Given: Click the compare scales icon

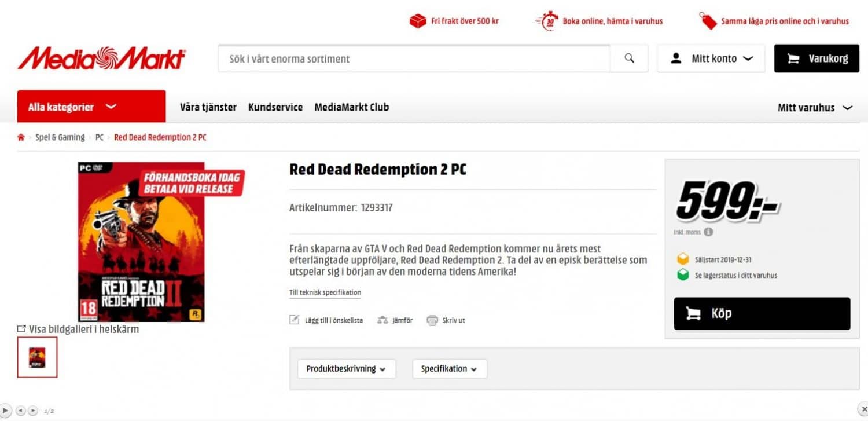Looking at the screenshot, I should point(382,320).
